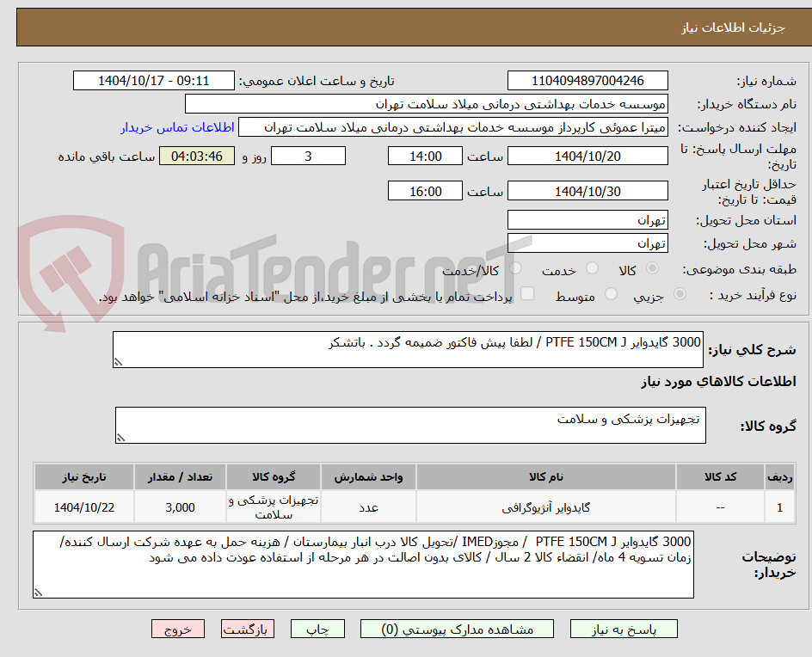Click the deadline time field 14:00
Viewport: 812px width, 657px height.
pyautogui.click(x=425, y=156)
